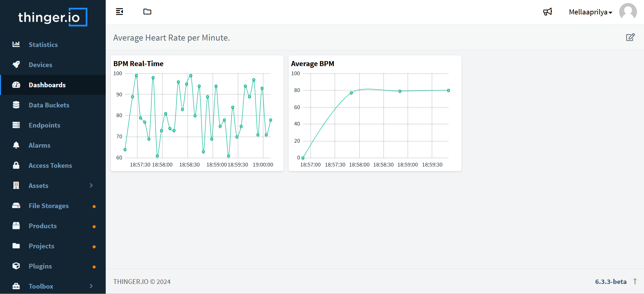Screen dimensions: 644x294
Task: Expand the Toolbox submenu chevron
Action: [x=91, y=286]
